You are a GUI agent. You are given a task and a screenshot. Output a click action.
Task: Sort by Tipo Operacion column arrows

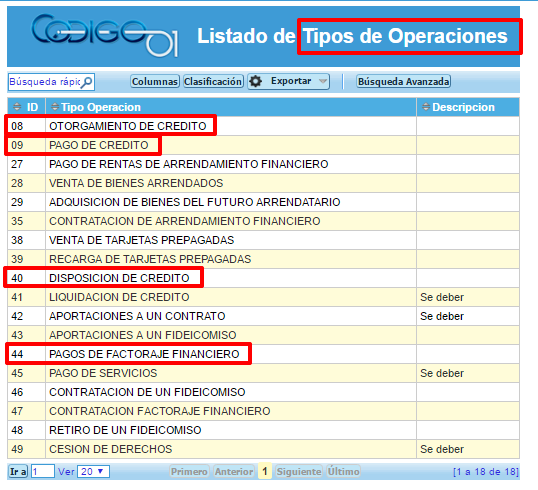coord(55,107)
